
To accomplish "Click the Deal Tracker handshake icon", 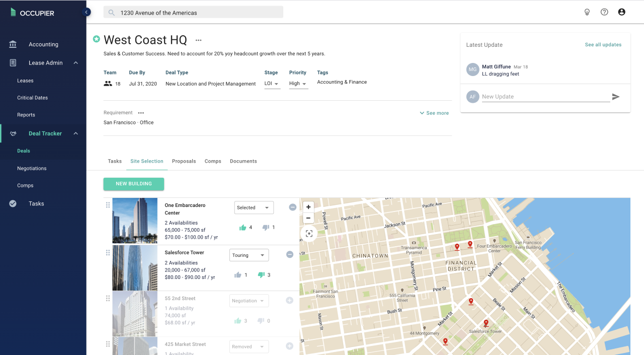I will click(x=13, y=133).
